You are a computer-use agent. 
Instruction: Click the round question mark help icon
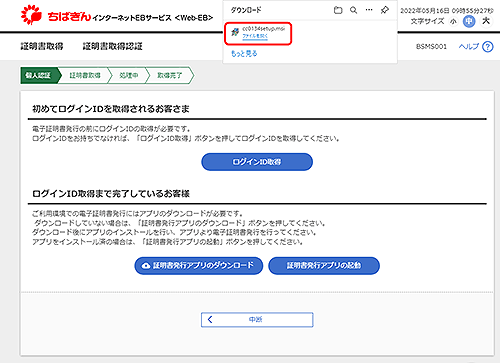click(x=488, y=47)
